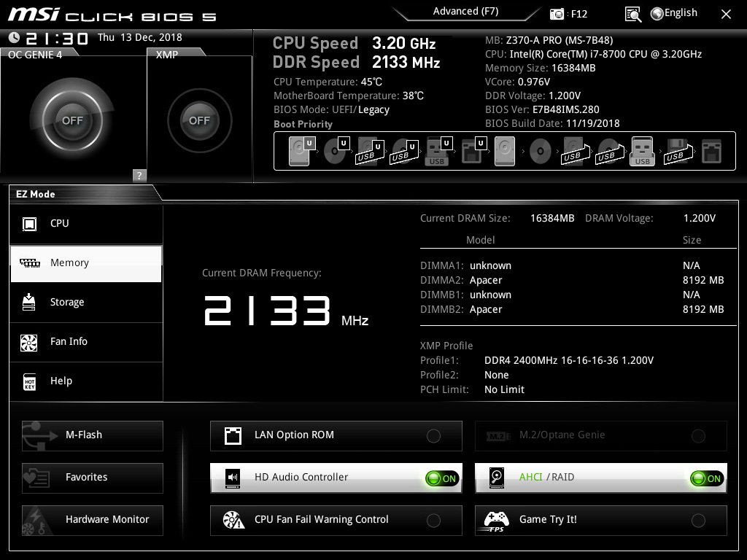
Task: Turn off HD Audio Controller switch
Action: (443, 478)
